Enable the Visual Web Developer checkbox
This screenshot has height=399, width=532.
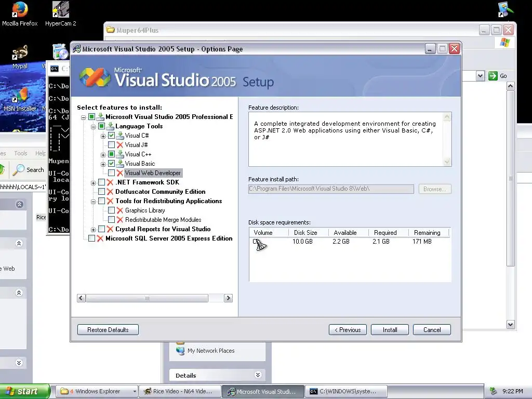[x=111, y=173]
